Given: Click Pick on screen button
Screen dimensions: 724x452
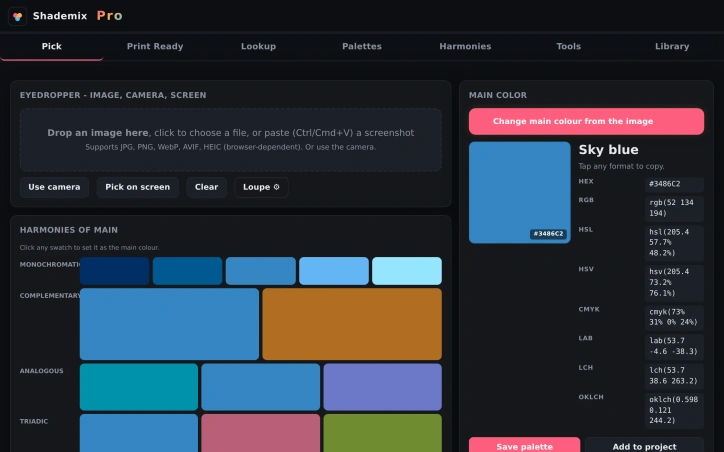Looking at the screenshot, I should [x=138, y=187].
